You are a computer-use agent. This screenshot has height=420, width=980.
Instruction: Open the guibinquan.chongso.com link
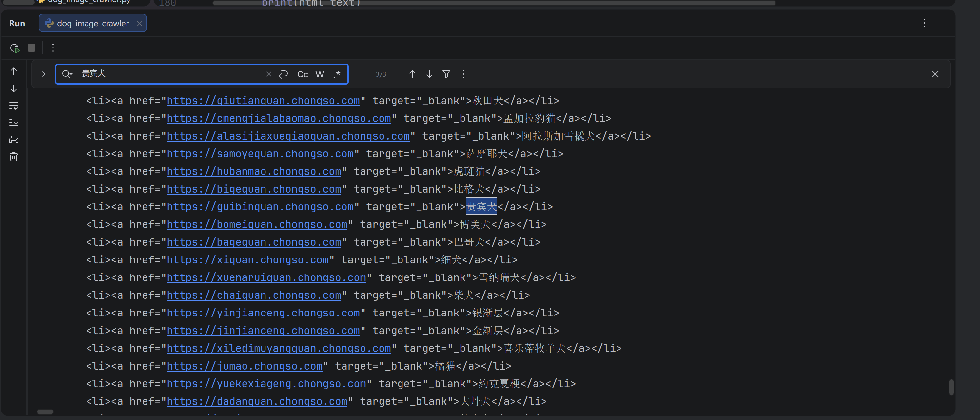[260, 207]
